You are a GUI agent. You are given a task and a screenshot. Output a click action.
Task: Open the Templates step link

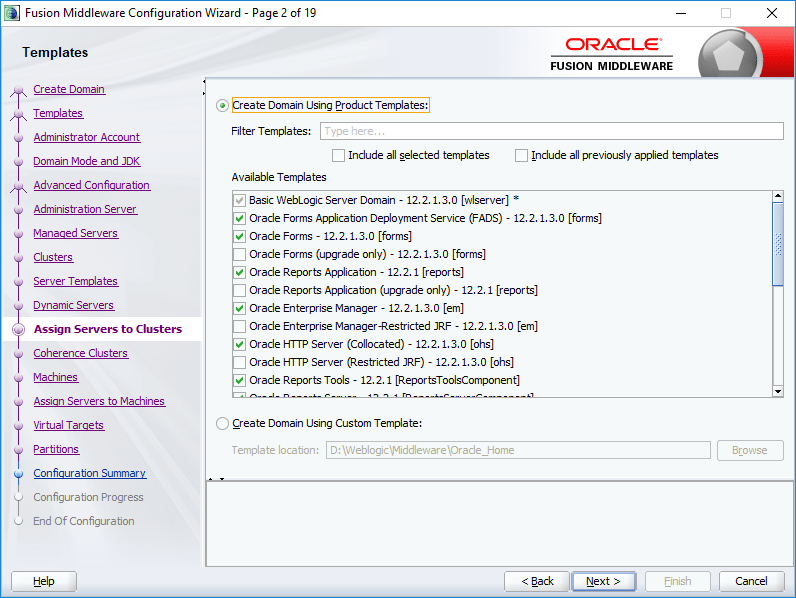point(58,113)
